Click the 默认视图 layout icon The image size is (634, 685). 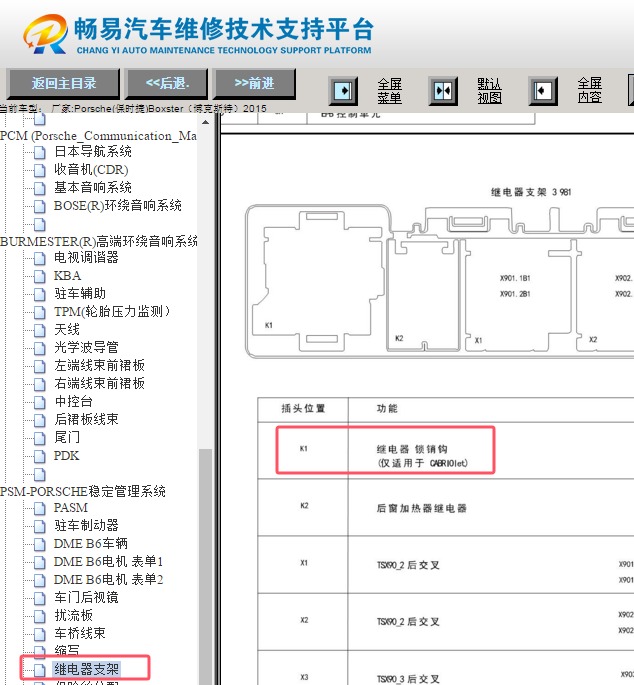(443, 91)
